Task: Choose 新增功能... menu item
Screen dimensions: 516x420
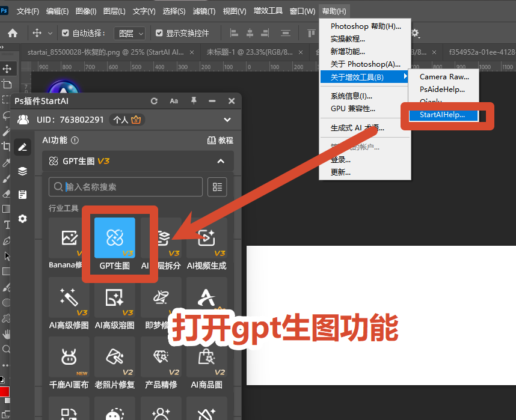Action: click(365, 52)
